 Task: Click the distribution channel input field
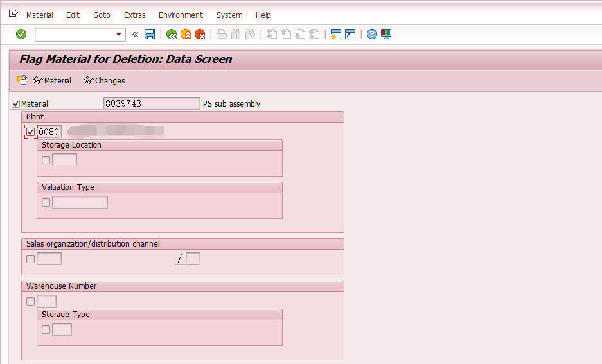pos(193,259)
